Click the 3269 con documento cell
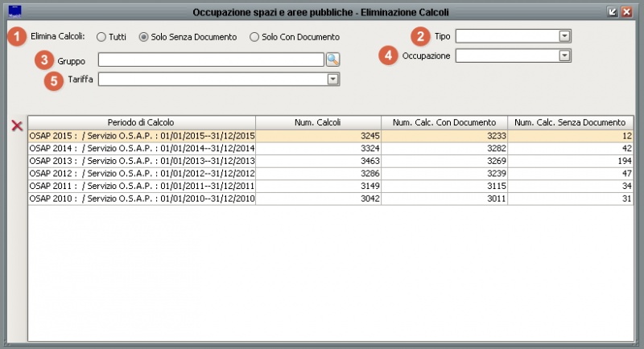This screenshot has height=349, width=644. tap(444, 161)
